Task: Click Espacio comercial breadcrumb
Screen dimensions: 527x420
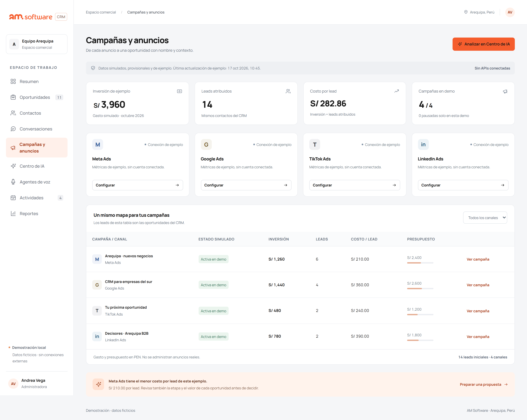Action: coord(101,12)
